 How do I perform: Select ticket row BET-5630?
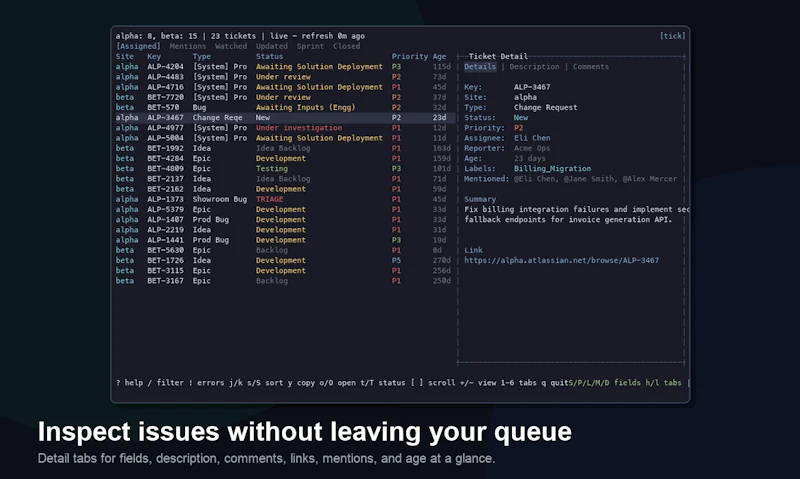(x=284, y=250)
